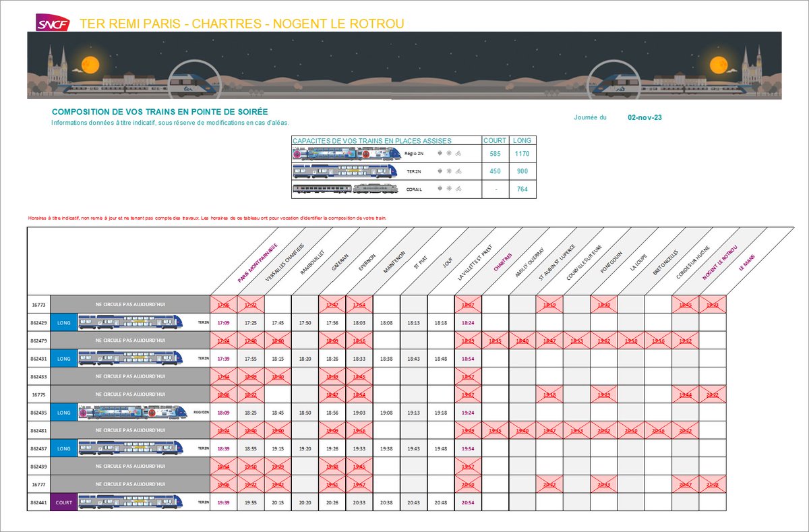Click the capacity value '585'
The width and height of the screenshot is (809, 532).
pyautogui.click(x=495, y=154)
